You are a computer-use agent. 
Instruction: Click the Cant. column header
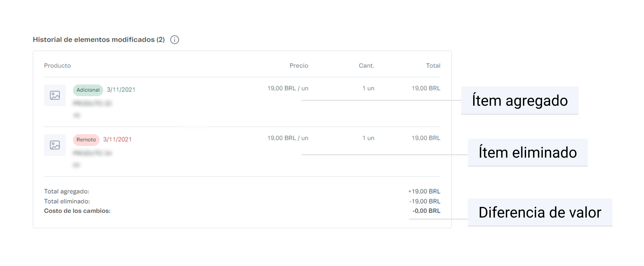[x=366, y=66]
